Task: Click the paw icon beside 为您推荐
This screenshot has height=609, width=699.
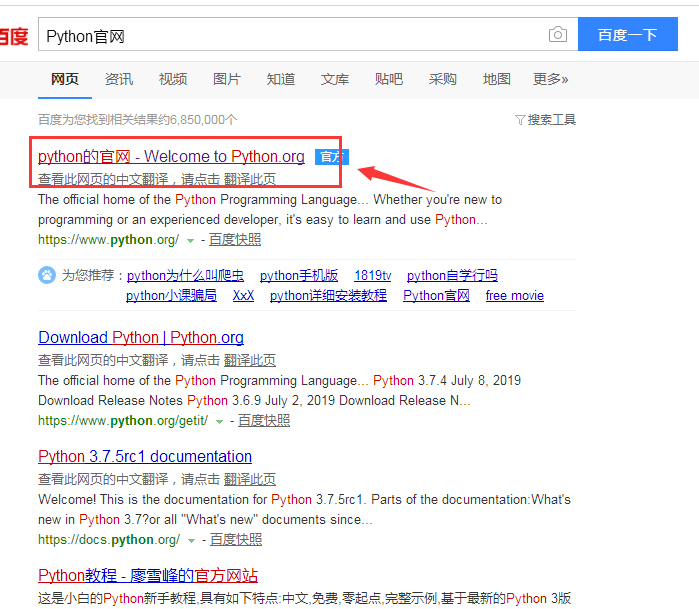Action: click(47, 275)
